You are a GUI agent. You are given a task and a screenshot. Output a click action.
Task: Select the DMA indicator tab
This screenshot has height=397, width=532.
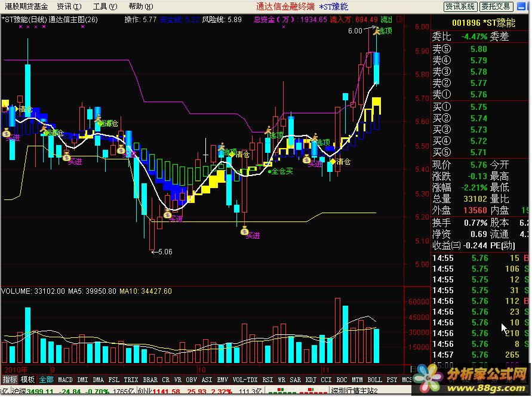tap(98, 380)
